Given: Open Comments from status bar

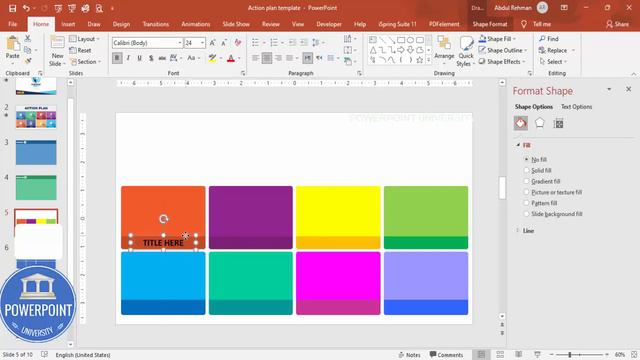Looking at the screenshot, I should tap(446, 355).
